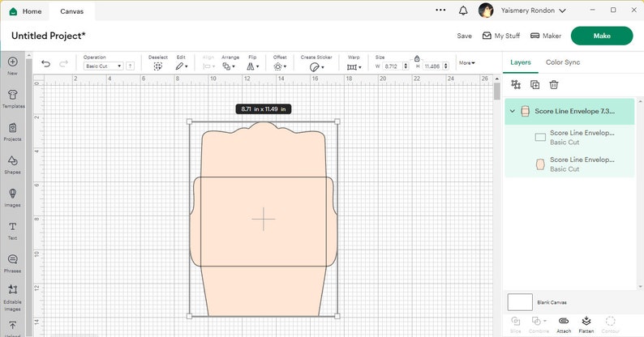This screenshot has height=337, width=644.
Task: Click the Flatten tool
Action: tap(586, 325)
